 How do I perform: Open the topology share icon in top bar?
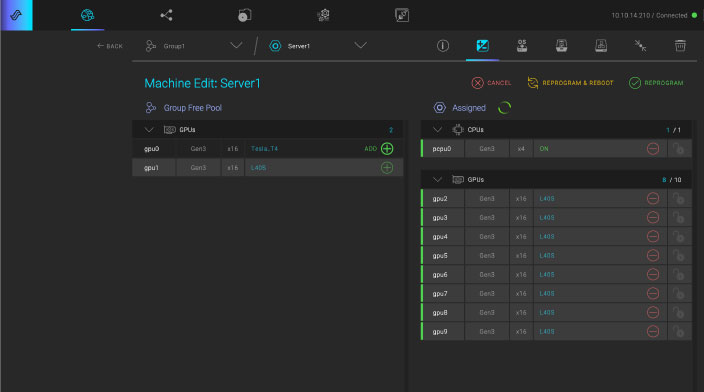pyautogui.click(x=166, y=15)
